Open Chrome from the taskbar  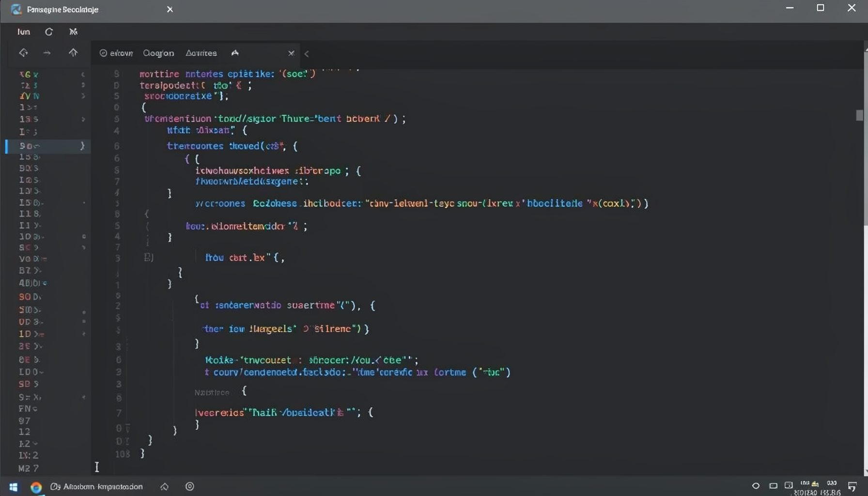[36, 487]
